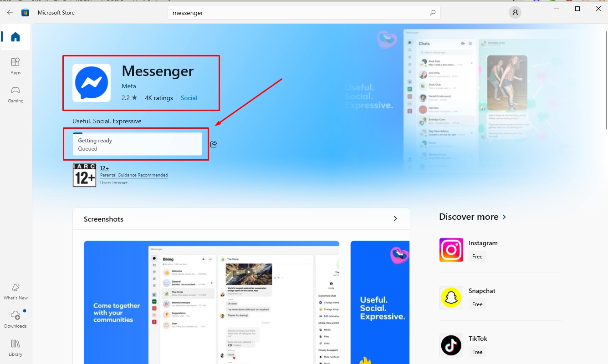Expand Screenshots with the chevron arrow

coord(395,219)
